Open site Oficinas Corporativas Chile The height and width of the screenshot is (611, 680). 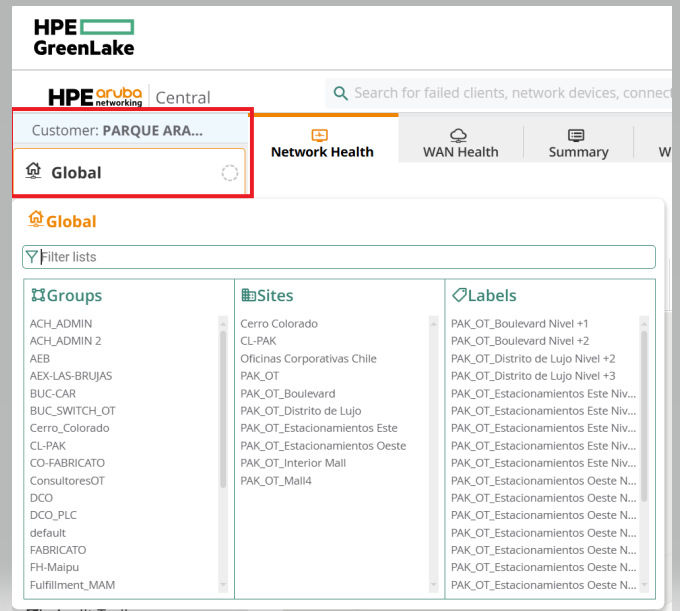tap(308, 359)
